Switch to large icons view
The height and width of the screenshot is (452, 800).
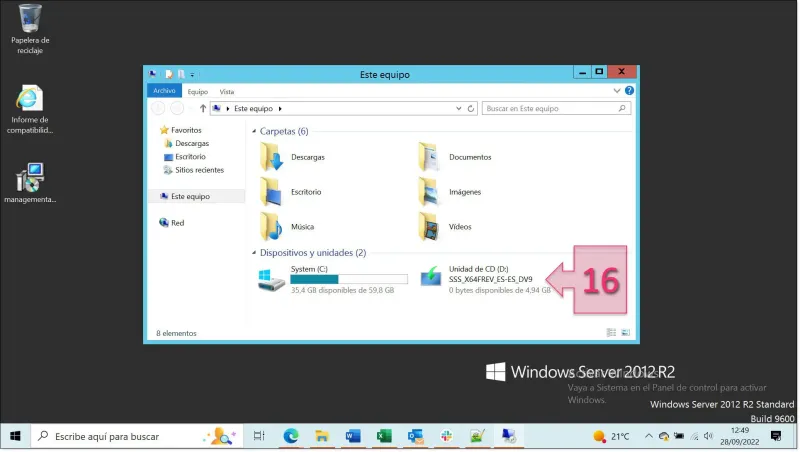pyautogui.click(x=626, y=332)
